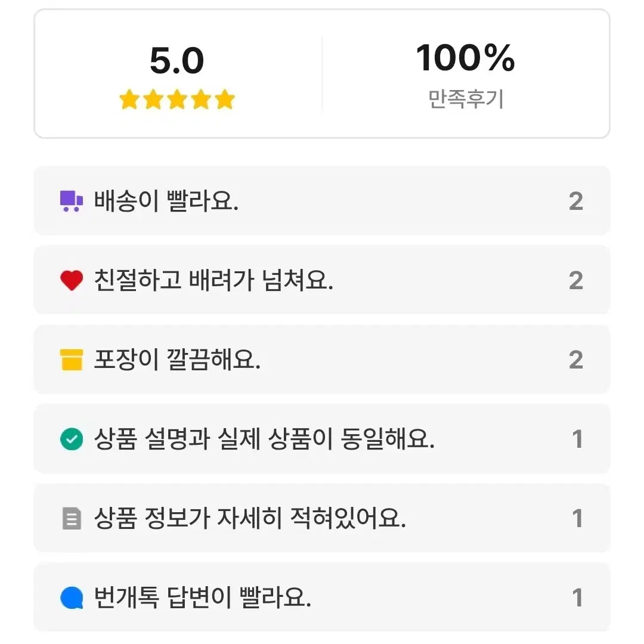The width and height of the screenshot is (644, 644).
Task: Select the 포장이 깔끔해요 review item
Action: [x=322, y=360]
